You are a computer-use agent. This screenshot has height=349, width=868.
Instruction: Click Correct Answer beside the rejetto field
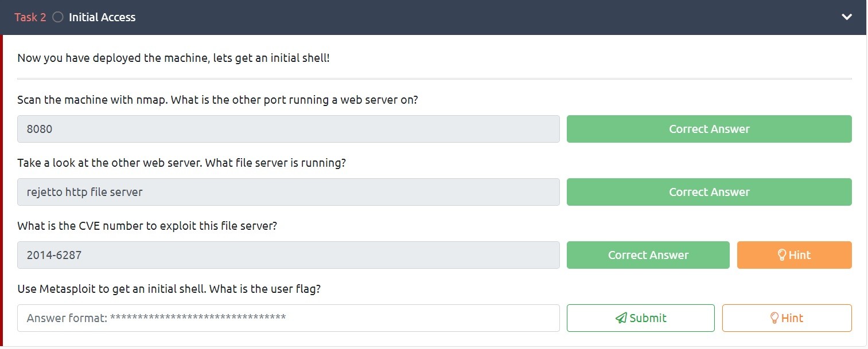[x=709, y=192]
